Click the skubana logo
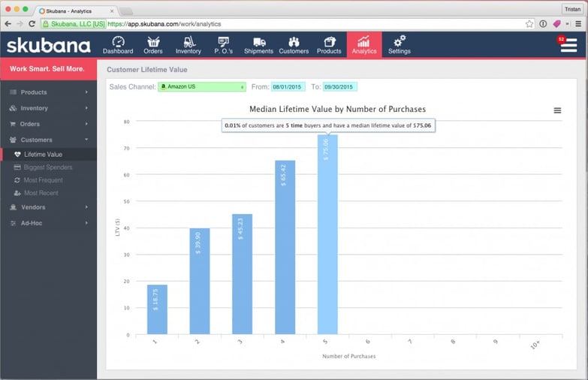This screenshot has height=380, width=588. click(48, 45)
